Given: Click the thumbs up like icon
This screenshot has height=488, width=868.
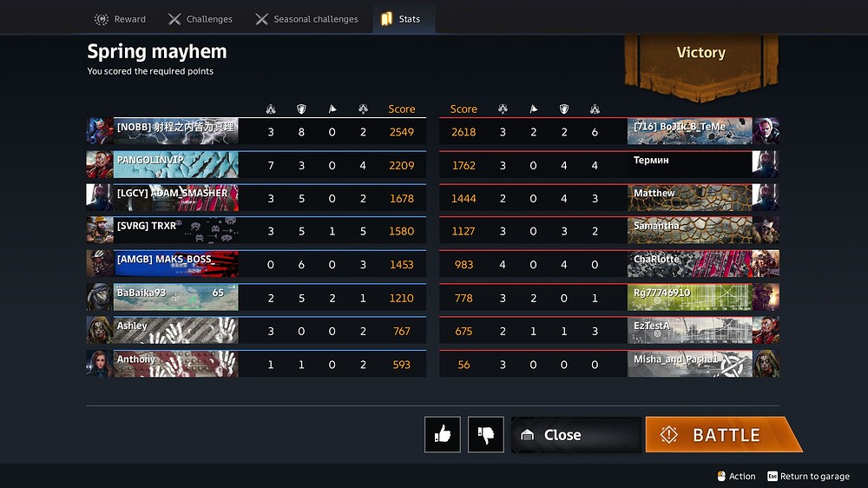Looking at the screenshot, I should click(x=443, y=435).
